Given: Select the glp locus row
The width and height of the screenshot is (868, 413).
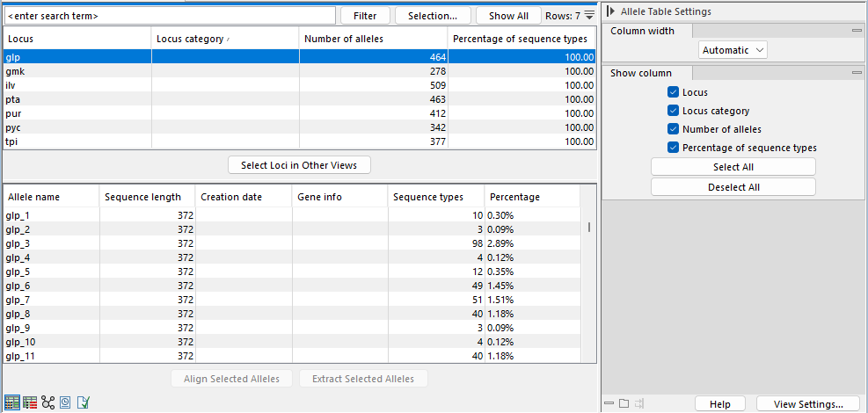Looking at the screenshot, I should (x=300, y=56).
